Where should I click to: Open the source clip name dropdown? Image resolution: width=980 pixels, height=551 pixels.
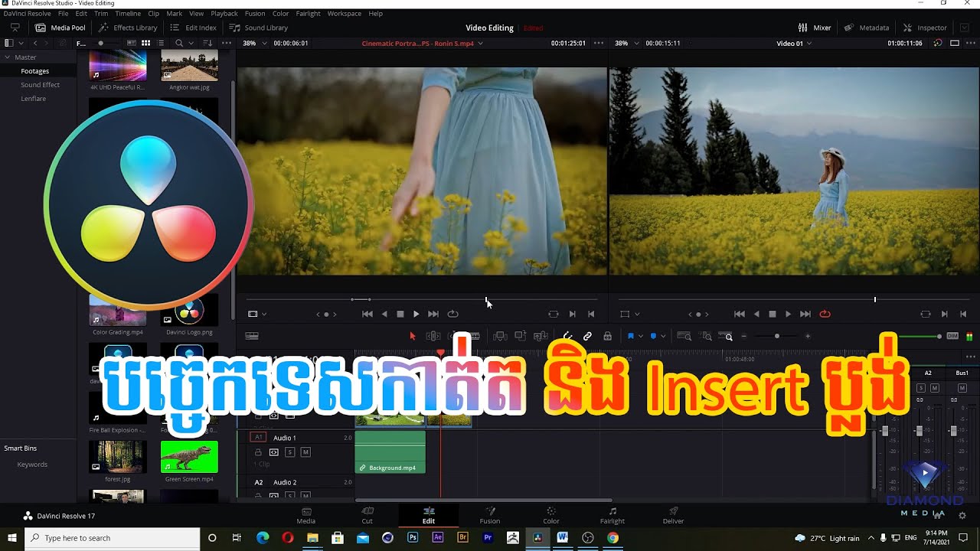point(480,44)
